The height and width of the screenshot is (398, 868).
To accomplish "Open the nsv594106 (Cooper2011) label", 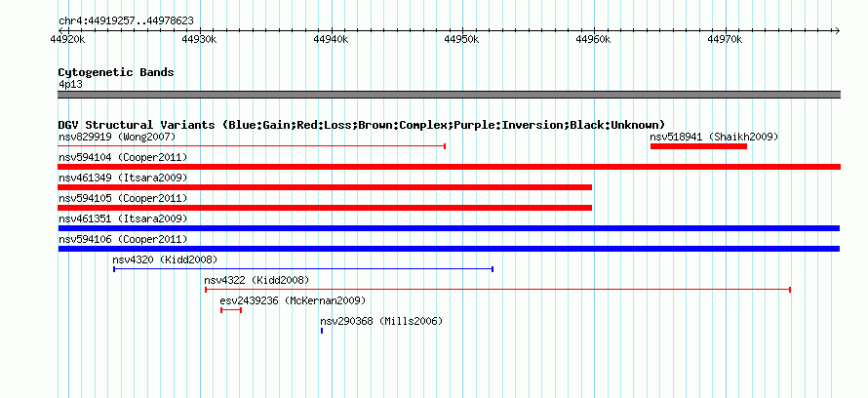I will click(x=123, y=239).
